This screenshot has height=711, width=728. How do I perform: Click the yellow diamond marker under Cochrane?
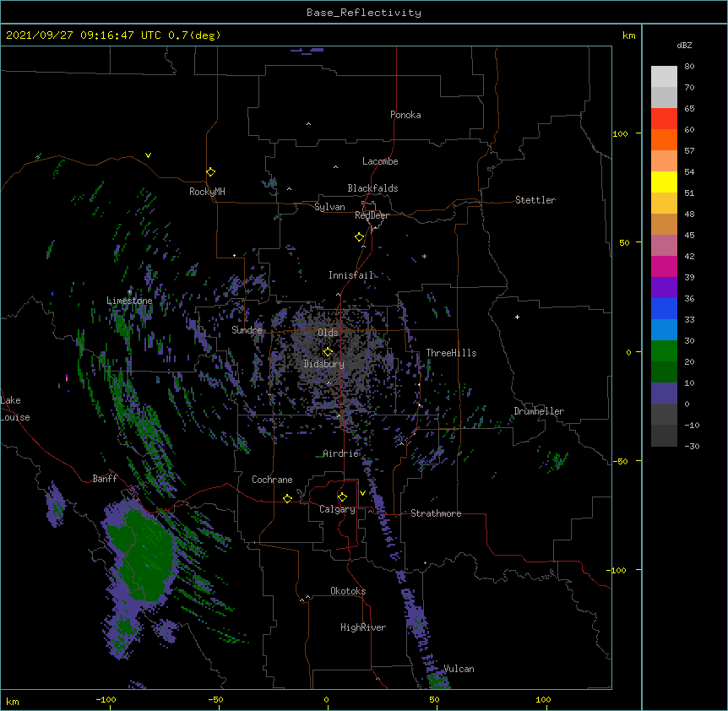(287, 498)
